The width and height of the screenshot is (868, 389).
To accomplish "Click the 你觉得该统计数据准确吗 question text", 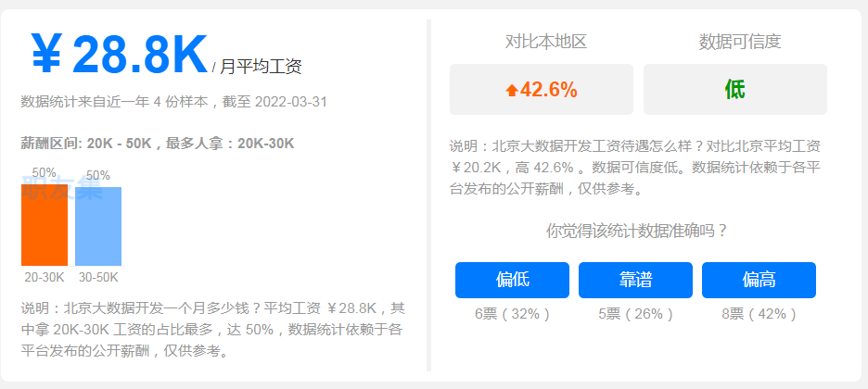I will coord(636,231).
